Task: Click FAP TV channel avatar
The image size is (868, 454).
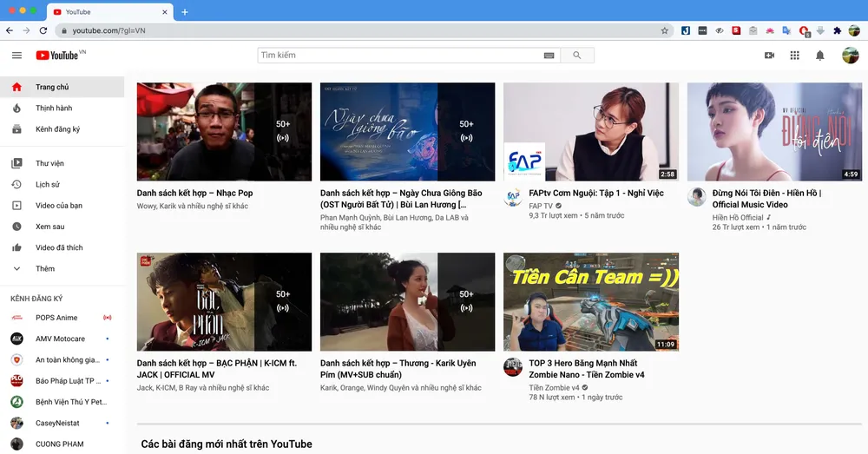Action: pos(513,197)
